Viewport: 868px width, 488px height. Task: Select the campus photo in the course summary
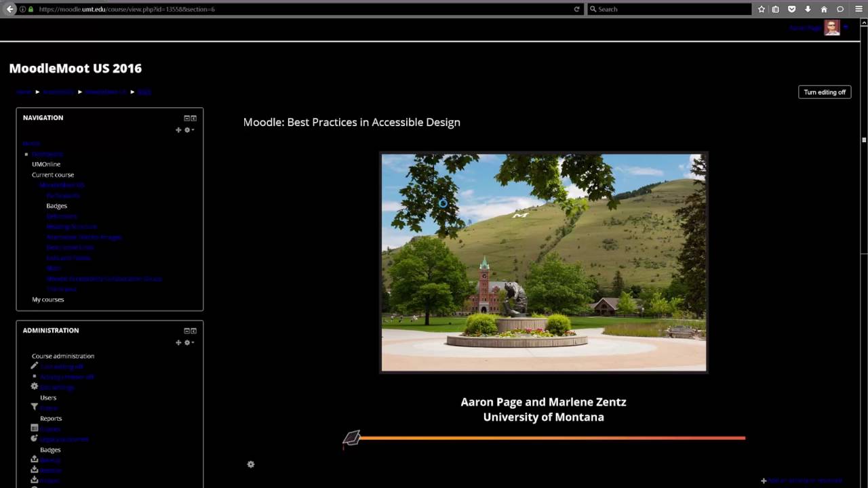[544, 262]
